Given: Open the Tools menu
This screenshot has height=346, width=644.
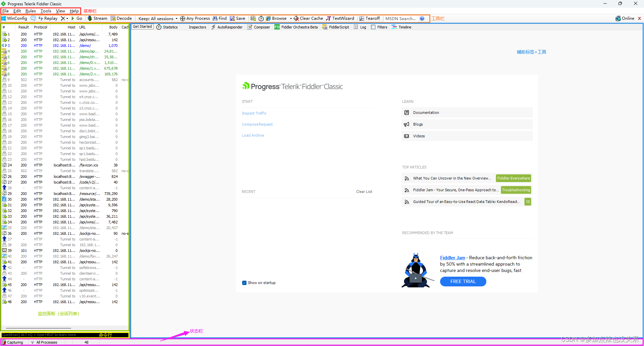Looking at the screenshot, I should click(x=46, y=11).
